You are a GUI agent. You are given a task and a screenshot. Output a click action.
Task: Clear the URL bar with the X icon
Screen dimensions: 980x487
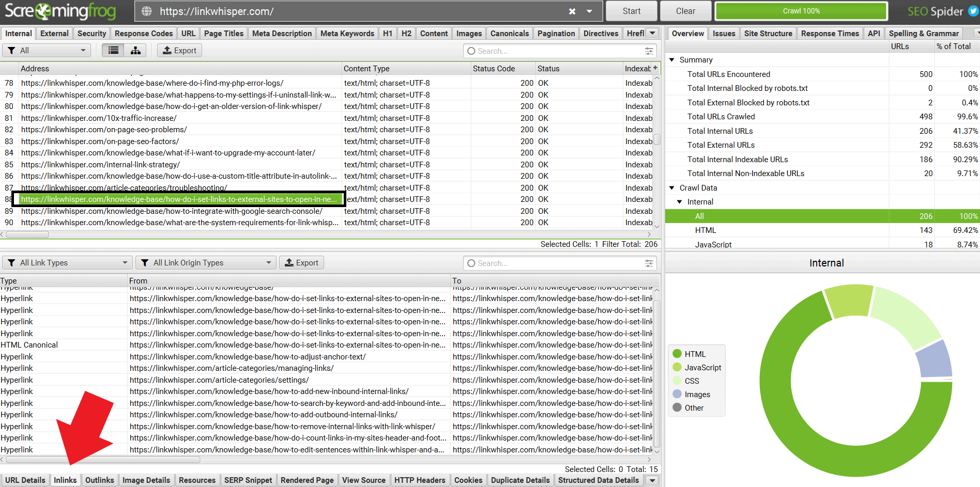[572, 11]
